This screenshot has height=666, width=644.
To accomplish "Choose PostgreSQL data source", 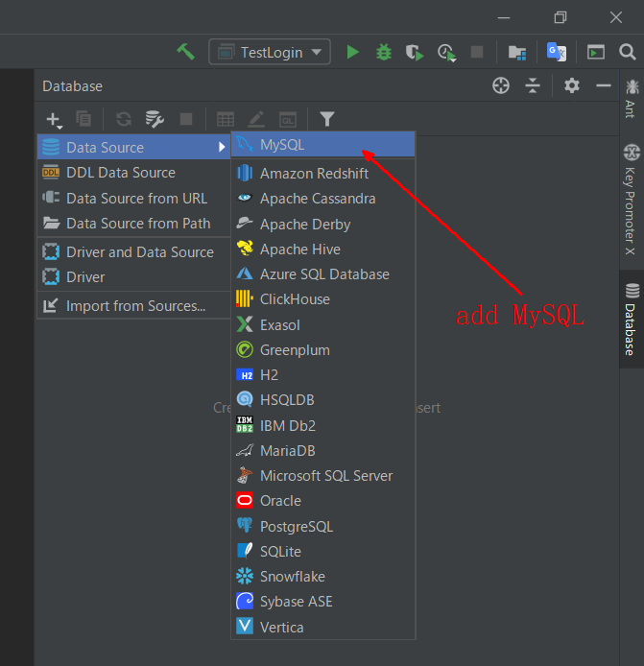I will pyautogui.click(x=322, y=526).
